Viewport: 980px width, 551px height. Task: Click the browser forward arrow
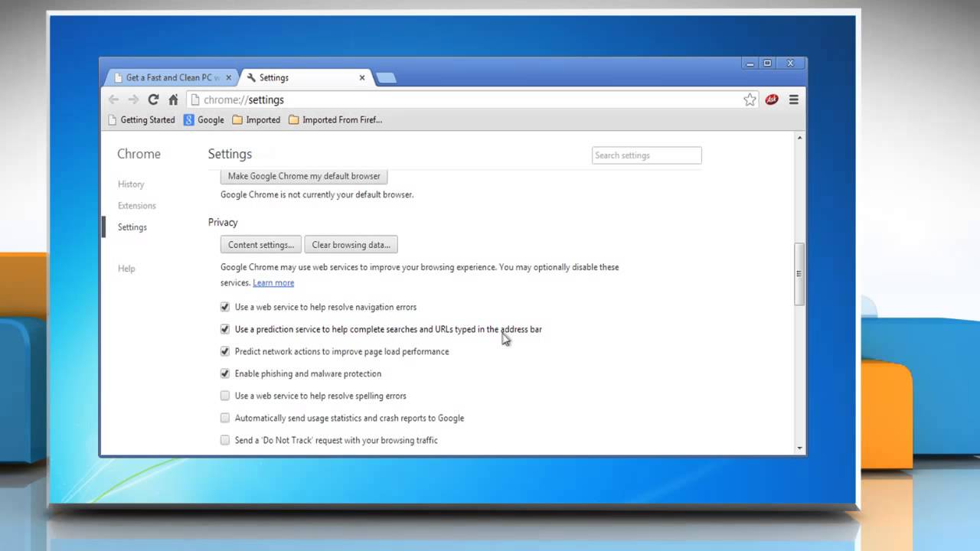133,99
